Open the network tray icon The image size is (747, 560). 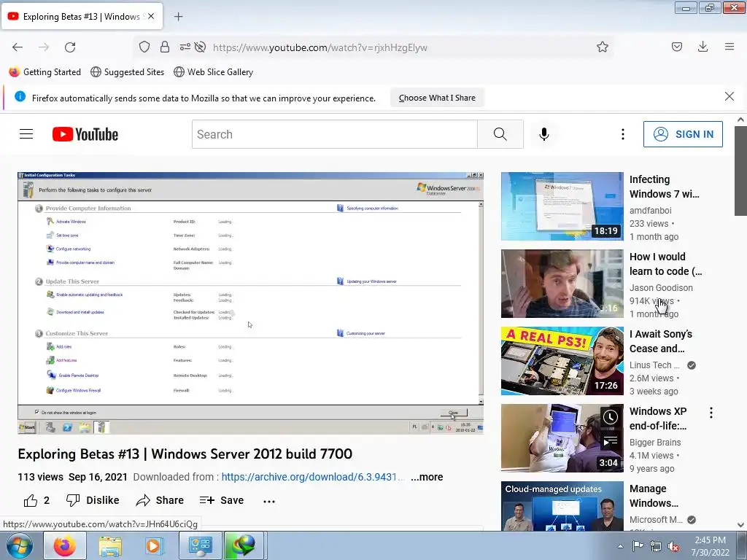656,546
